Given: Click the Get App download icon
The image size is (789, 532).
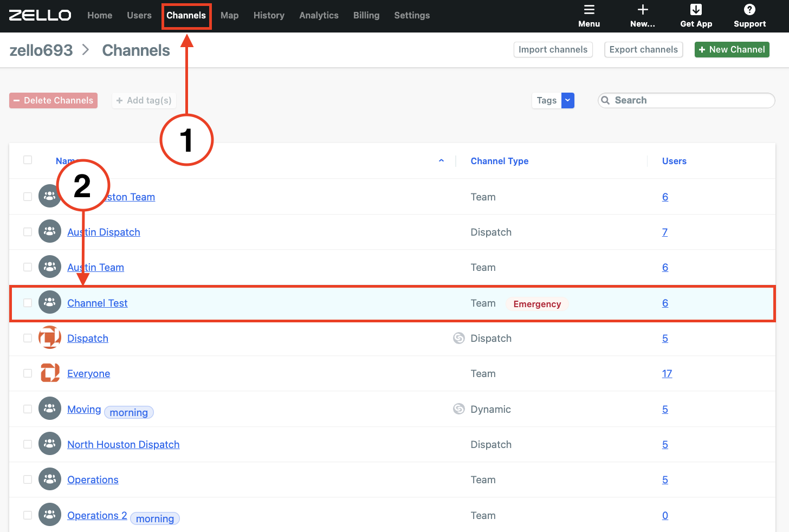Looking at the screenshot, I should (x=696, y=10).
